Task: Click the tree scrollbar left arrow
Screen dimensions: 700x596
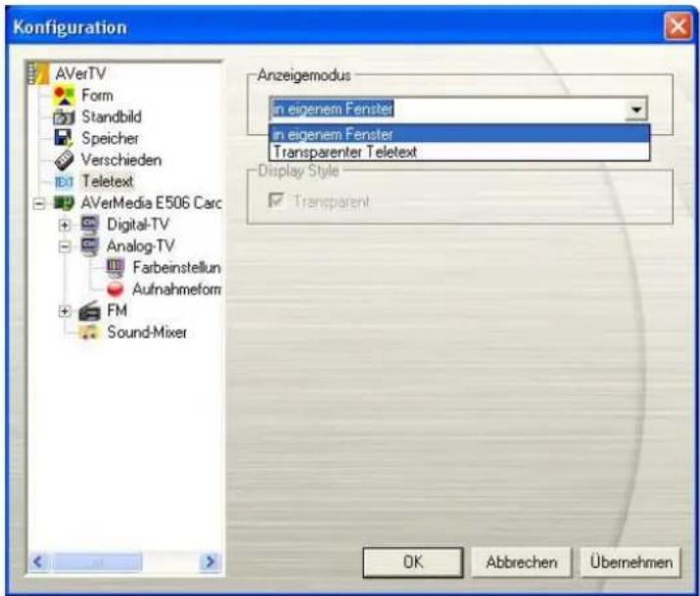Action: tap(38, 562)
